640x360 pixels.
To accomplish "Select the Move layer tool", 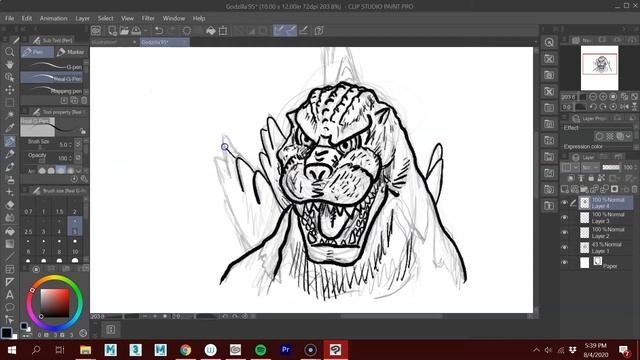I will 9,90.
